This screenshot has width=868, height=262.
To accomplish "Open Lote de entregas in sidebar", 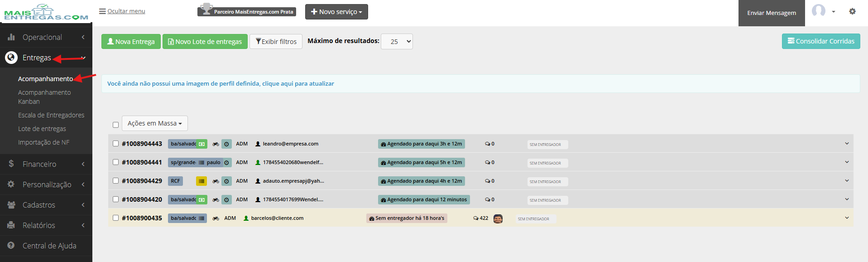I will tap(42, 129).
